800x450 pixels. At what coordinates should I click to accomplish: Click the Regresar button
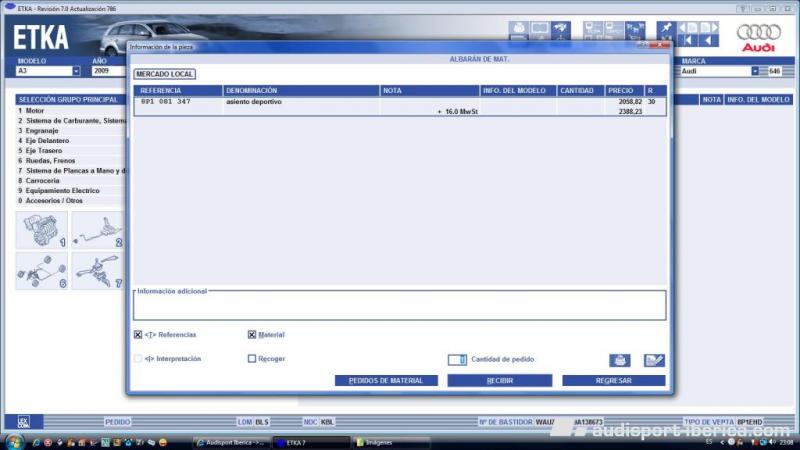point(614,381)
